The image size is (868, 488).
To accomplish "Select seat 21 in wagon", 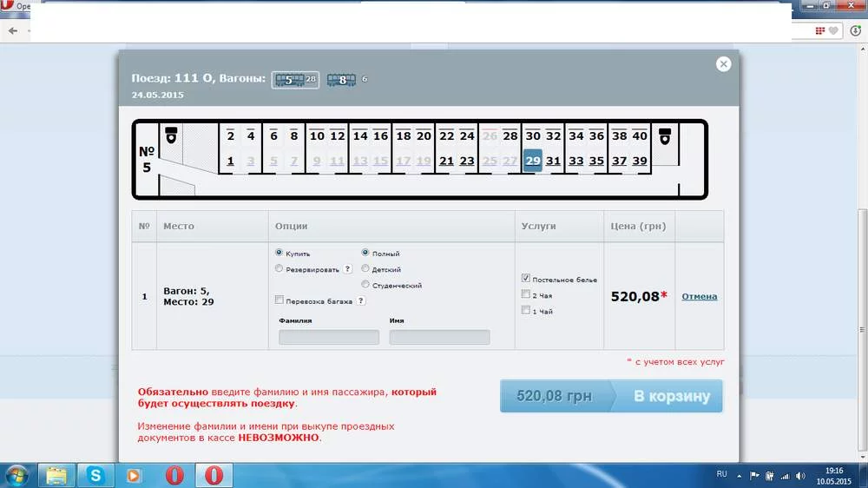I will 446,162.
